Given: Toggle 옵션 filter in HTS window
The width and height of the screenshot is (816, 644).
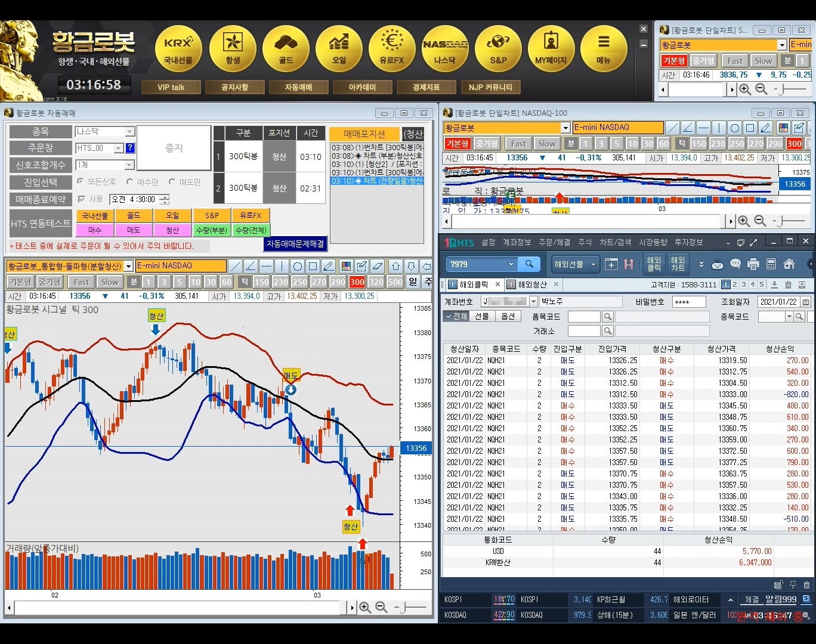Looking at the screenshot, I should 508,317.
